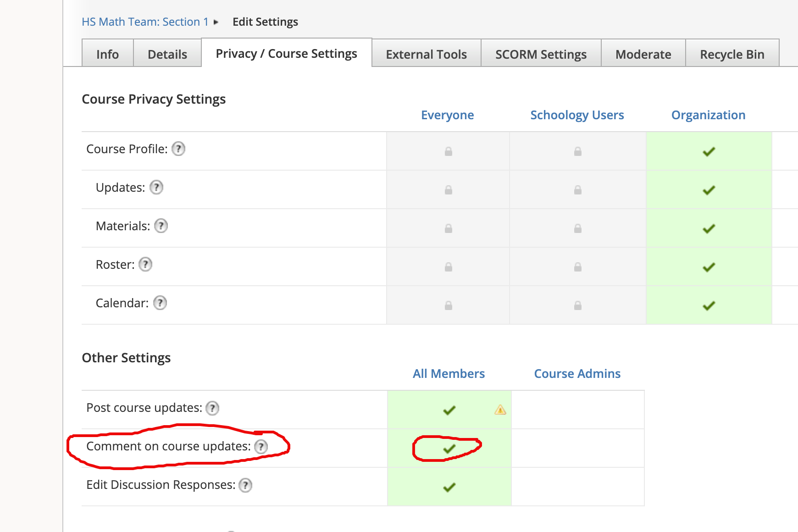Toggle All Members checkmark for Comment on course updates
Screen dimensions: 798x532
[449, 449]
